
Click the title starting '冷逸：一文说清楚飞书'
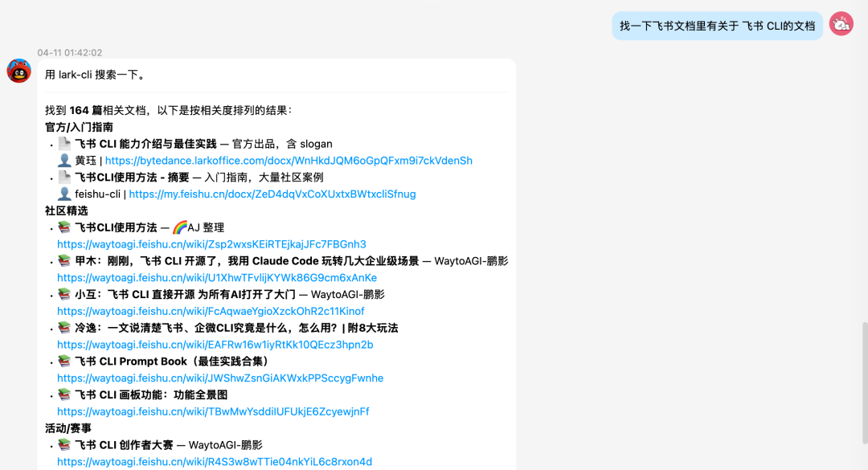coord(236,328)
